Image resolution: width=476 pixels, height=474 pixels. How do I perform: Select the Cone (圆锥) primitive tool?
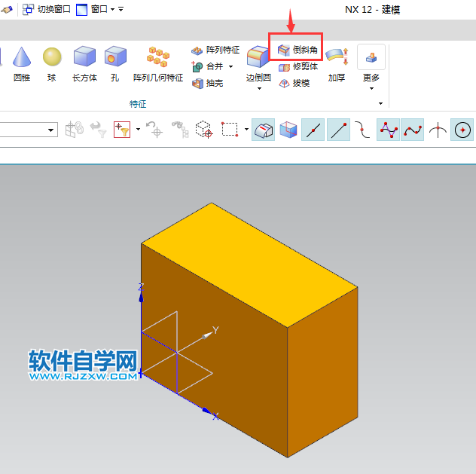pyautogui.click(x=22, y=64)
